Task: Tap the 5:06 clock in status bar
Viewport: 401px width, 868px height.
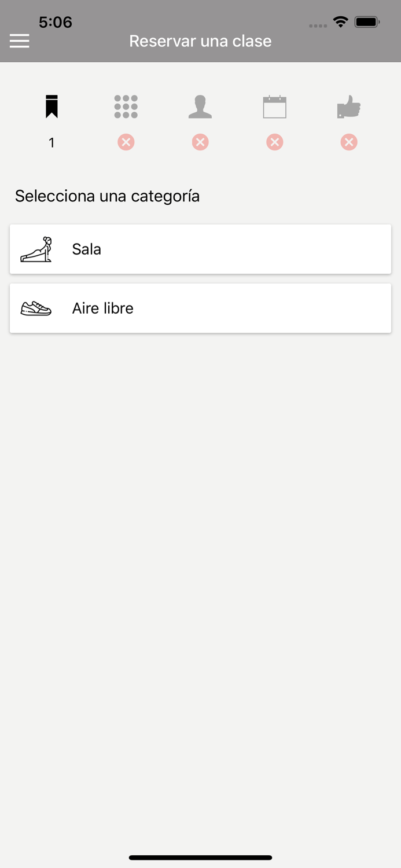Action: coord(56,22)
